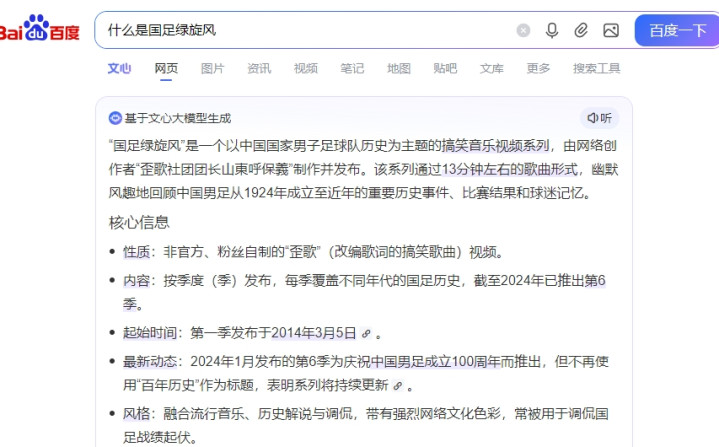Viewport: 719px width, 447px height.
Task: Click the Baidu logo
Action: 39,28
